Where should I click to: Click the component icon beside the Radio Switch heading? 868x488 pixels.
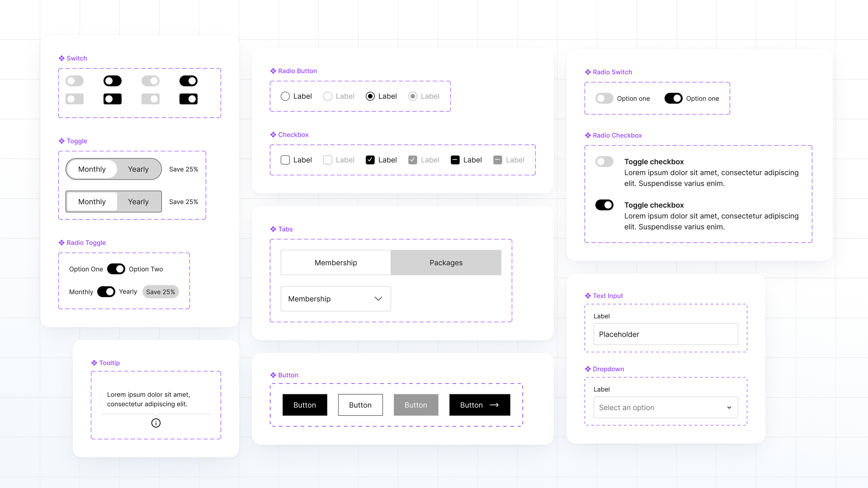[x=588, y=72]
